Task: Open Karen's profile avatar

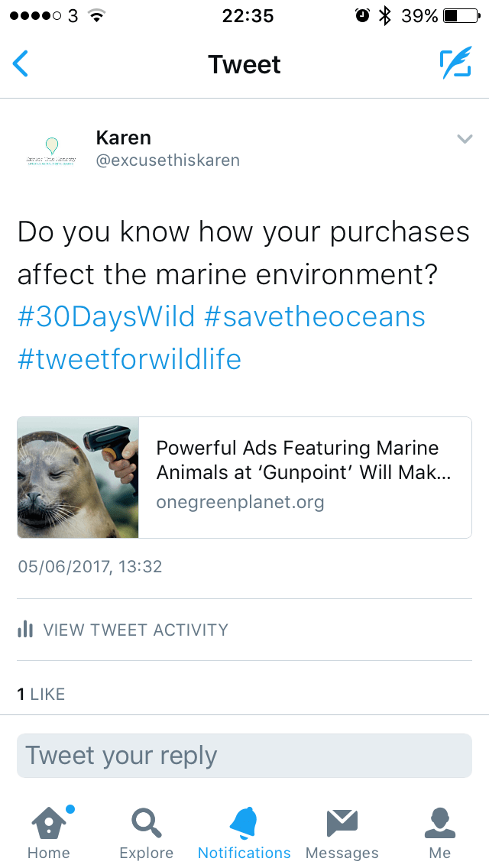Action: [x=51, y=150]
